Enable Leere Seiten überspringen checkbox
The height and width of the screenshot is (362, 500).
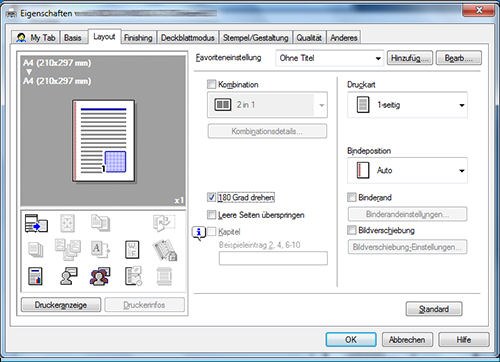click(x=211, y=215)
